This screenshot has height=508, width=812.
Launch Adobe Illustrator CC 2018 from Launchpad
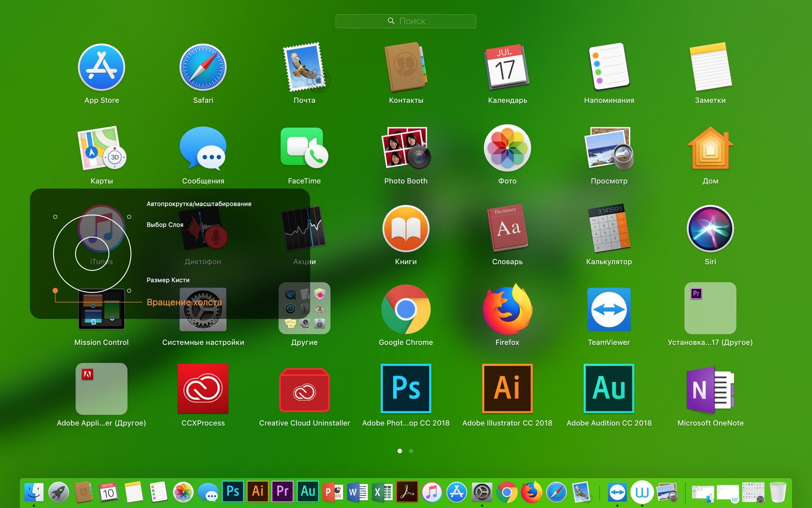[x=507, y=388]
